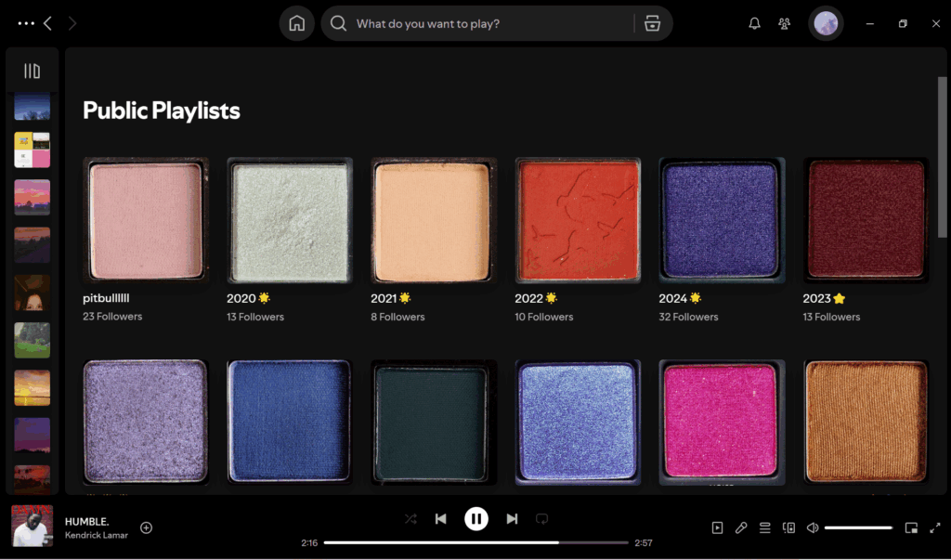Click the search input field
The height and width of the screenshot is (560, 951).
[488, 24]
